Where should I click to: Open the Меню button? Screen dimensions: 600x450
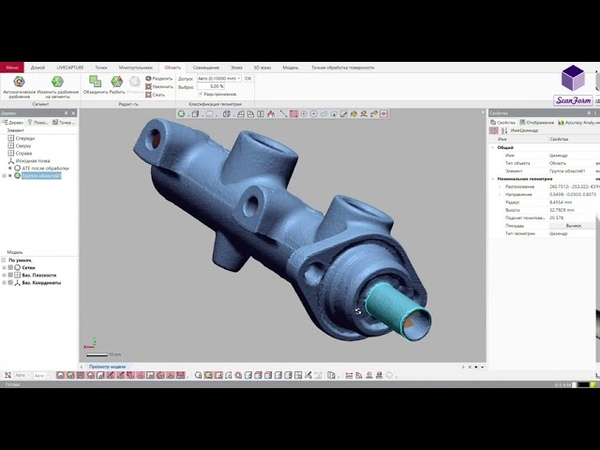click(12, 66)
